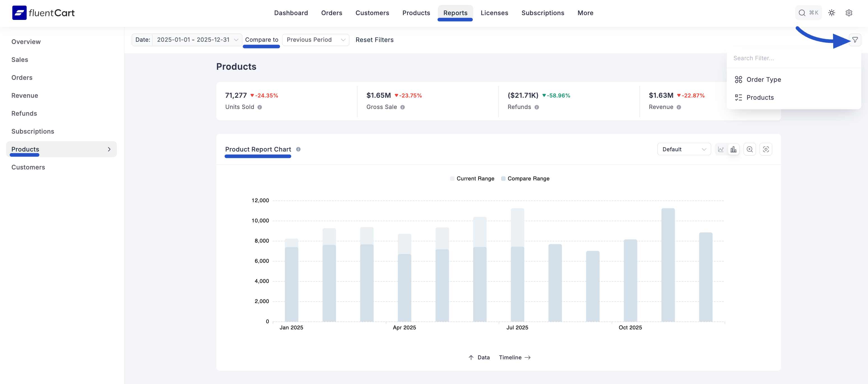Click the chart screenshot/capture icon

click(x=766, y=149)
